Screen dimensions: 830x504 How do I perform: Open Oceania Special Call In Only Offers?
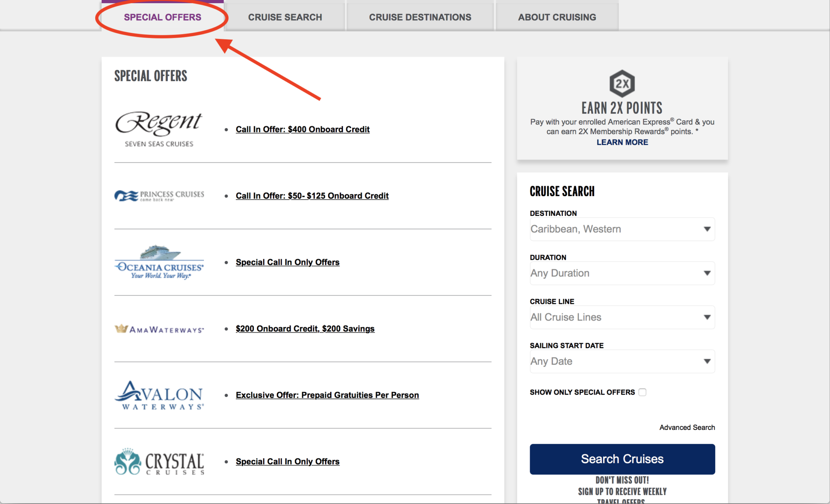pos(288,262)
